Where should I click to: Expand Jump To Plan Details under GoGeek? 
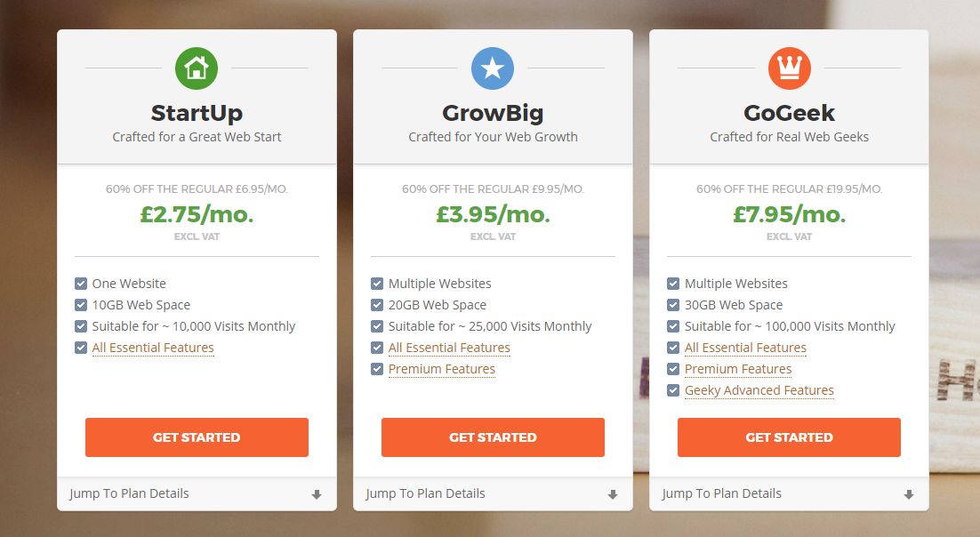tap(790, 493)
